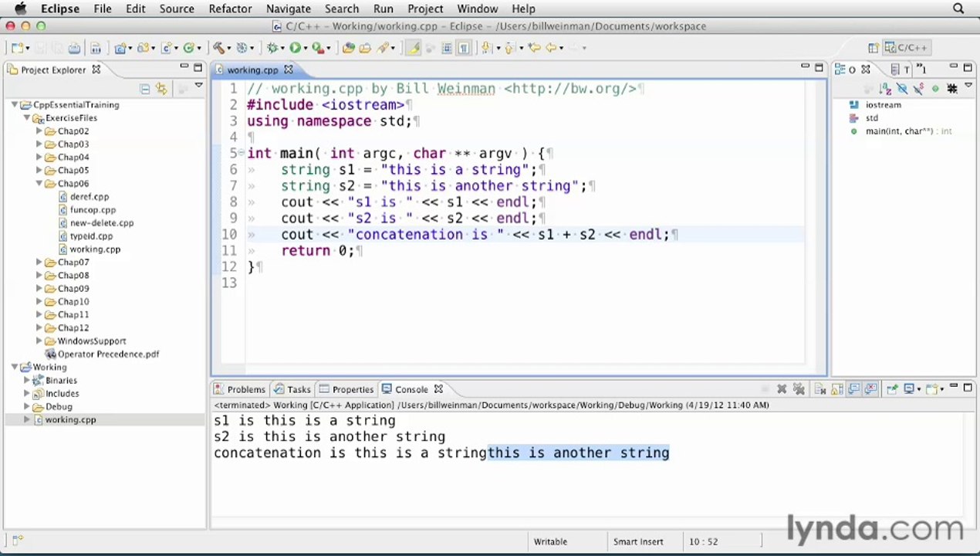The width and height of the screenshot is (980, 556).
Task: Switch to the Problems tab
Action: (240, 389)
